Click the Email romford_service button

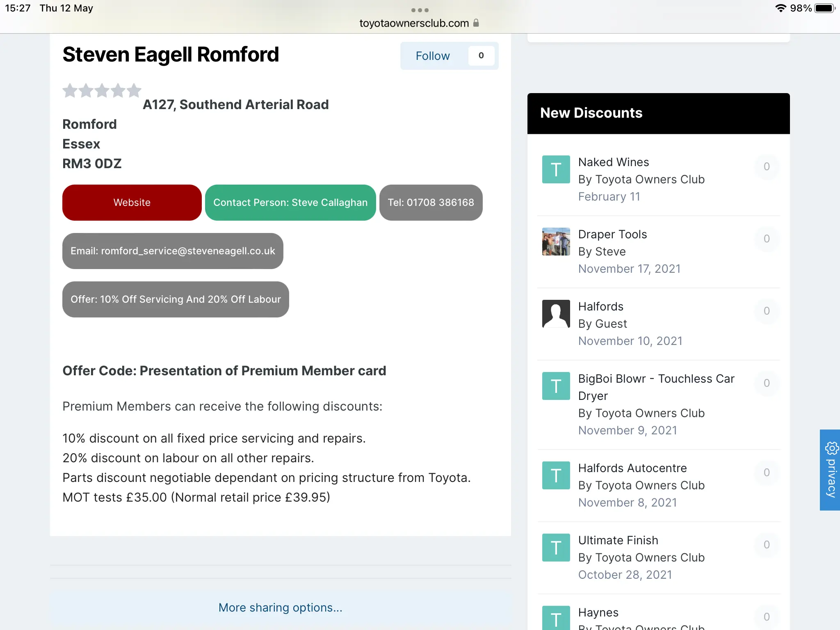click(173, 251)
